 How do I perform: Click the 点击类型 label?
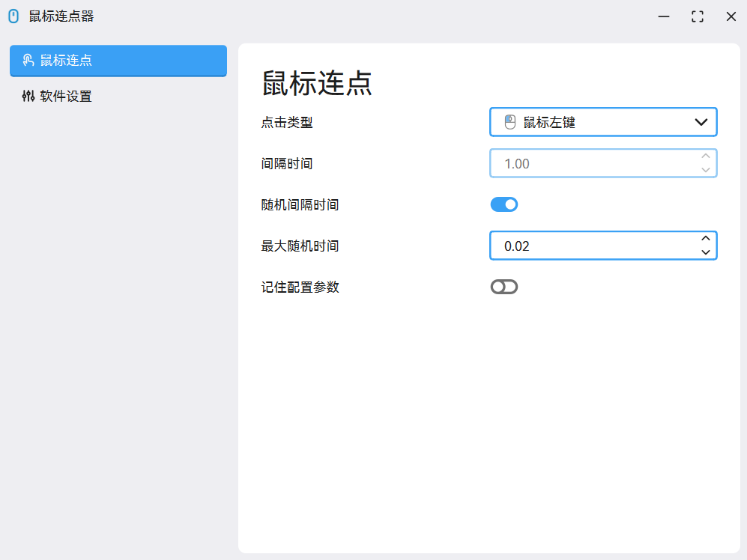(x=287, y=122)
